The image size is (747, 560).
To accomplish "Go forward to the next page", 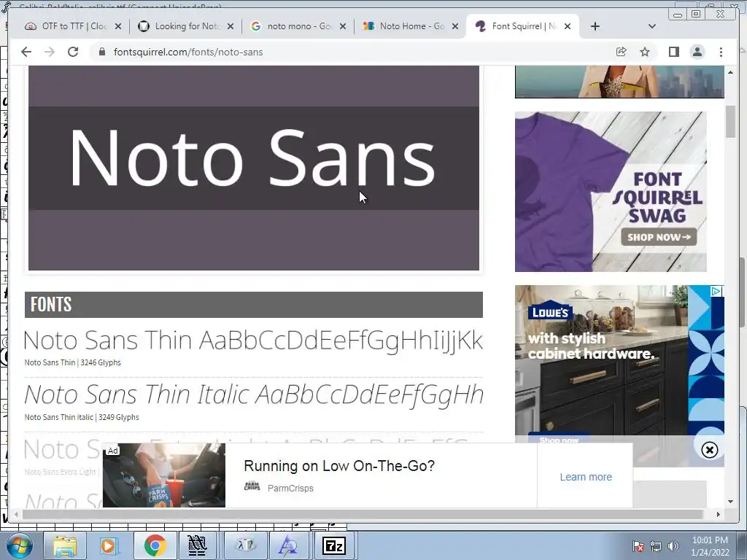I will point(50,52).
